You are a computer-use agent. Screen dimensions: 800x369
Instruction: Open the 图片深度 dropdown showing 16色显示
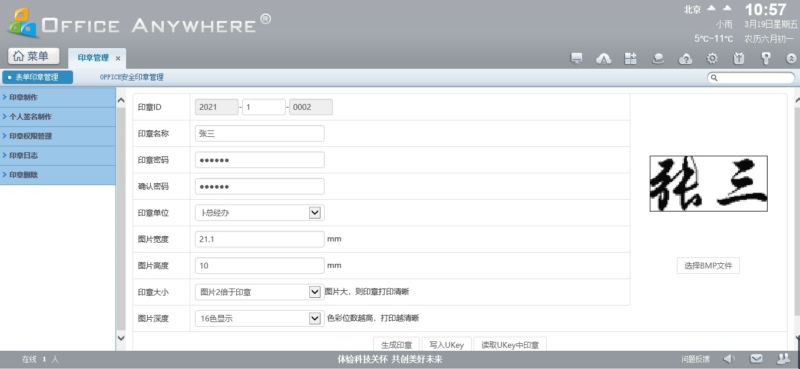[260, 318]
